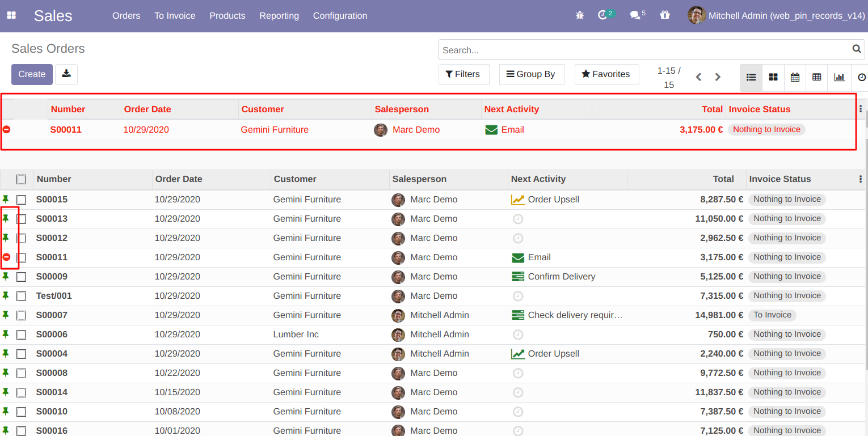Open the Configuration menu
Image resolution: width=868 pixels, height=436 pixels.
[x=339, y=15]
